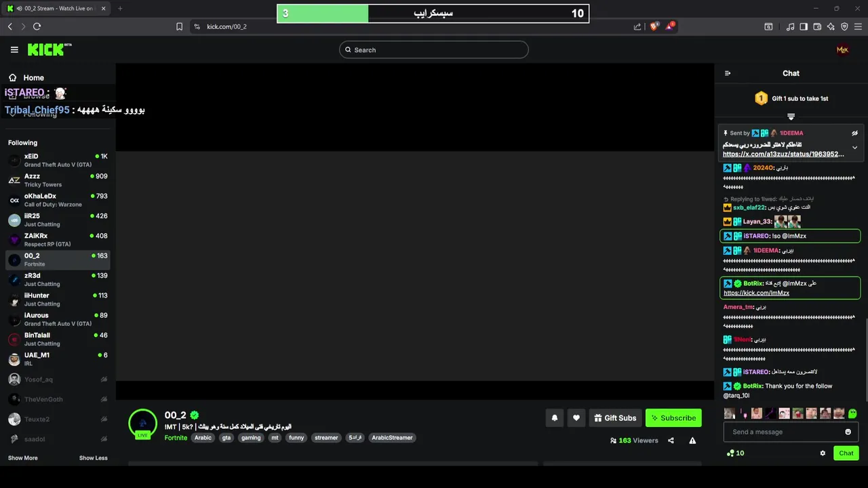868x488 pixels.
Task: Open the x.com link in the pinned message
Action: 783,155
